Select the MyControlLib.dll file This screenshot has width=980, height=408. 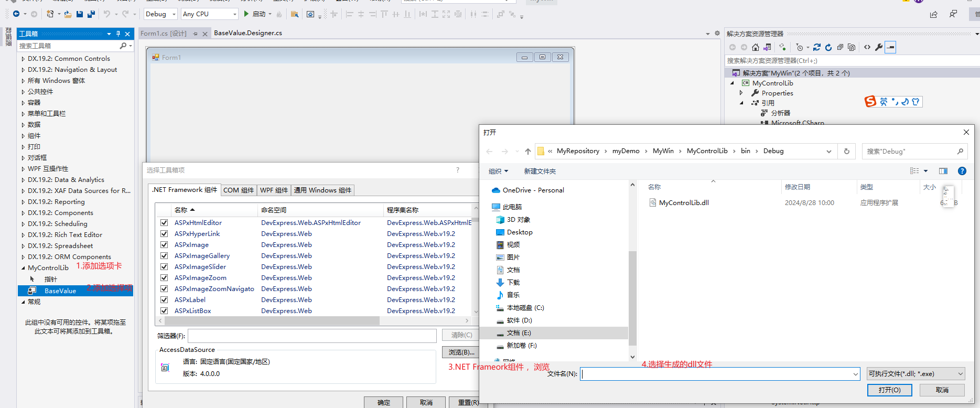click(684, 202)
